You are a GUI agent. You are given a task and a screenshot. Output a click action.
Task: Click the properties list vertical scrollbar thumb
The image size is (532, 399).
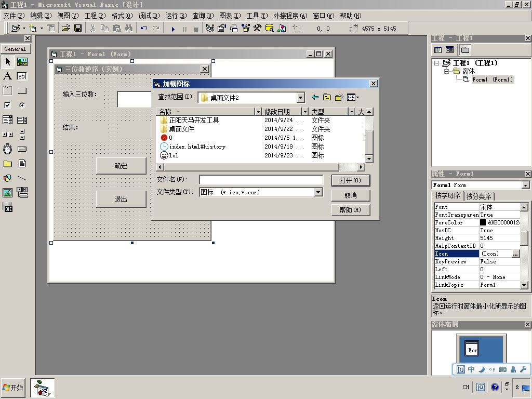pyautogui.click(x=524, y=238)
